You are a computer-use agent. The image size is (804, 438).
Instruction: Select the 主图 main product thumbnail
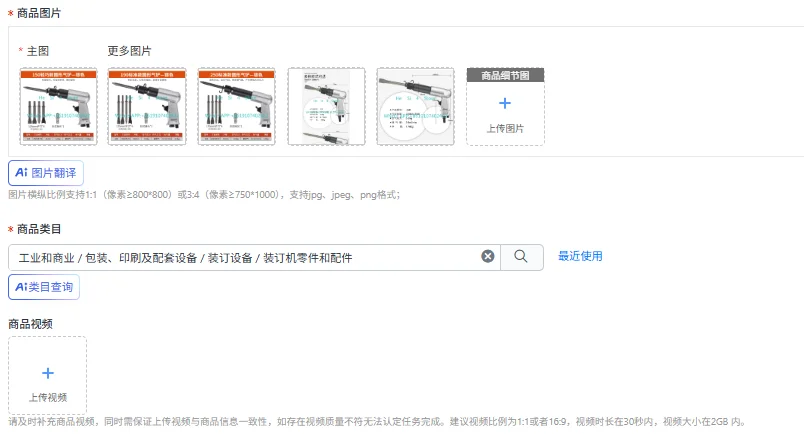pos(58,107)
